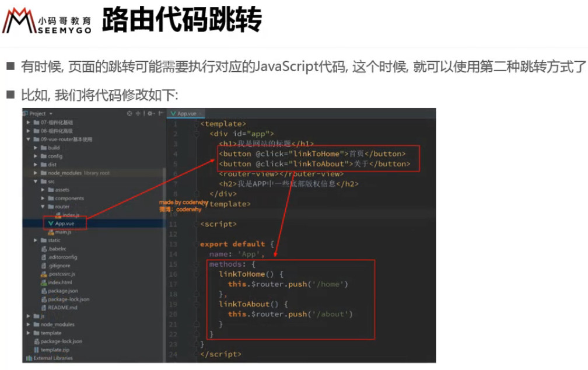Open the Project view dropdown arrow
This screenshot has width=588, height=370.
[51, 114]
